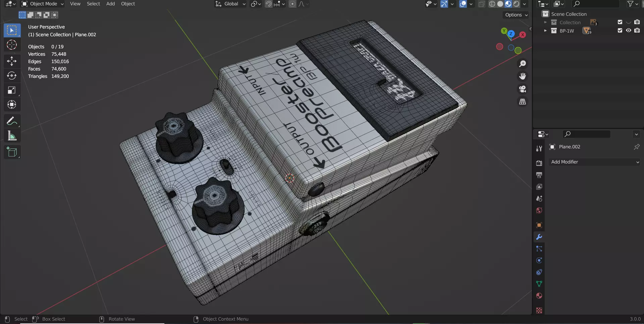The image size is (644, 324).
Task: Click the properties panel search field
Action: click(586, 134)
